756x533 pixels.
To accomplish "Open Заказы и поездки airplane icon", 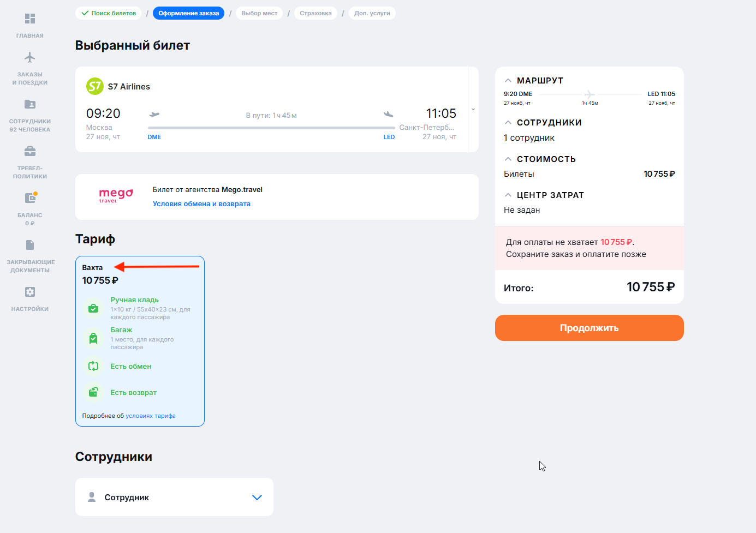I will [30, 58].
